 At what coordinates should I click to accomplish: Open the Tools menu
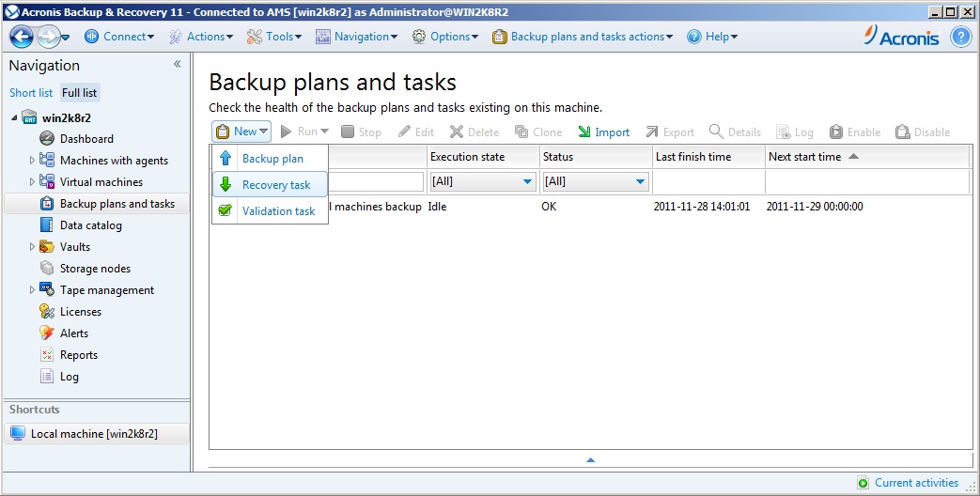[x=273, y=37]
